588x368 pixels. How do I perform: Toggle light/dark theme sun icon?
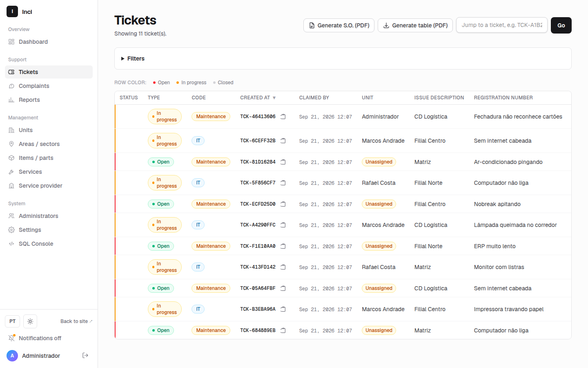point(30,321)
